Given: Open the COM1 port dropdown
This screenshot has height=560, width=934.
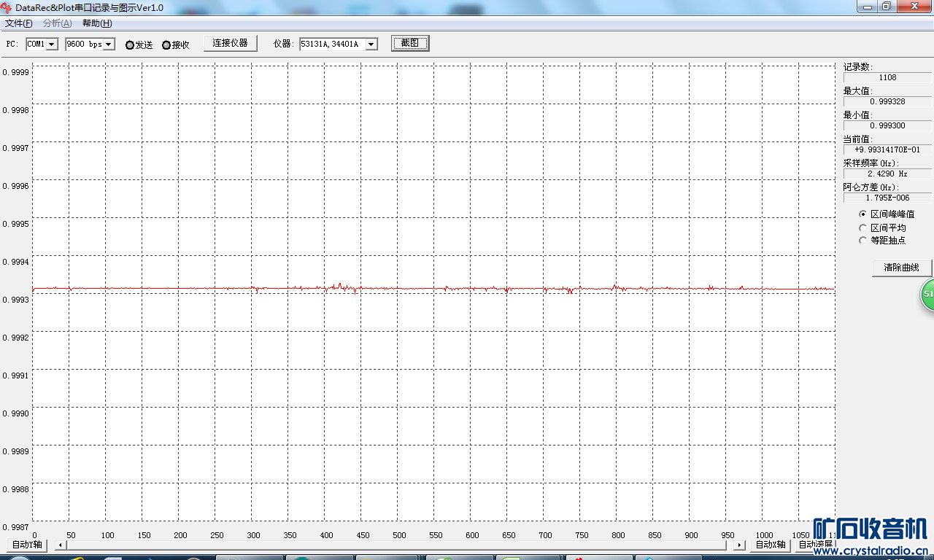Looking at the screenshot, I should pos(52,44).
